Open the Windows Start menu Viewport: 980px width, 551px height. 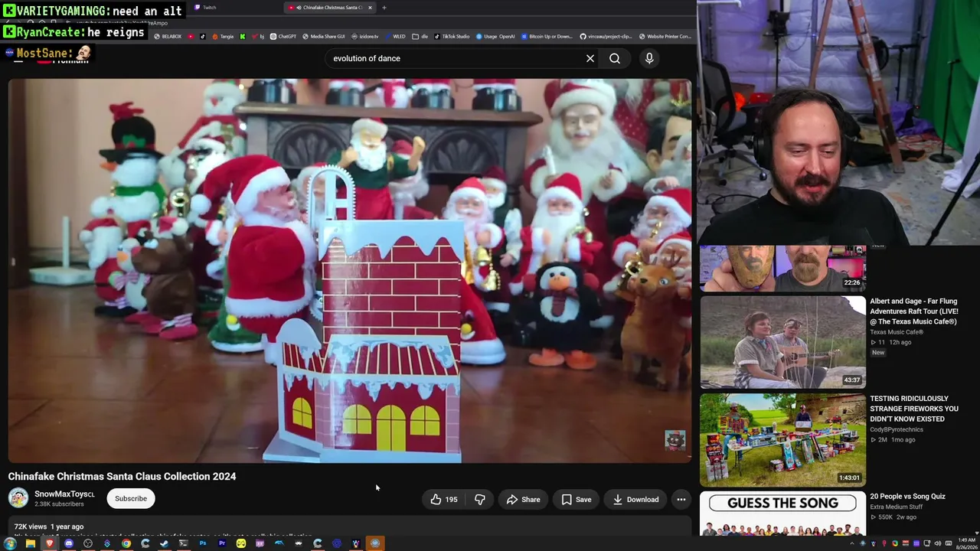(11, 543)
